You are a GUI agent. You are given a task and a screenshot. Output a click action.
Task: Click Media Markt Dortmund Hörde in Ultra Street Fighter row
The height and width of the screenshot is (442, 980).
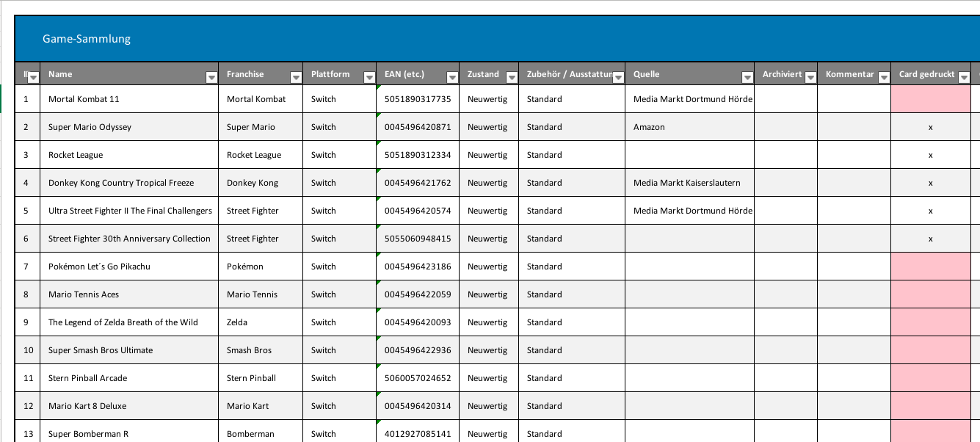pos(690,211)
